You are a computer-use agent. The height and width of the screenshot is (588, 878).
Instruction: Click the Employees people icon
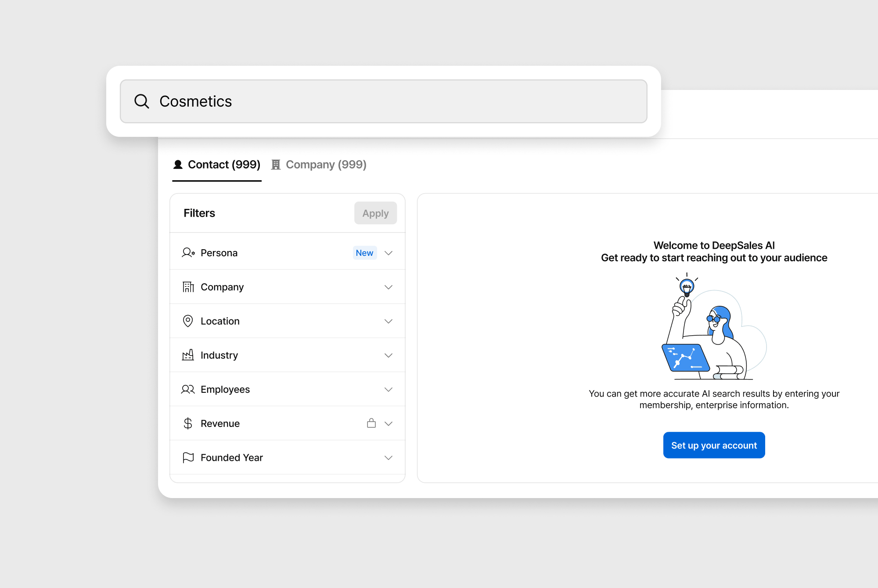[188, 389]
